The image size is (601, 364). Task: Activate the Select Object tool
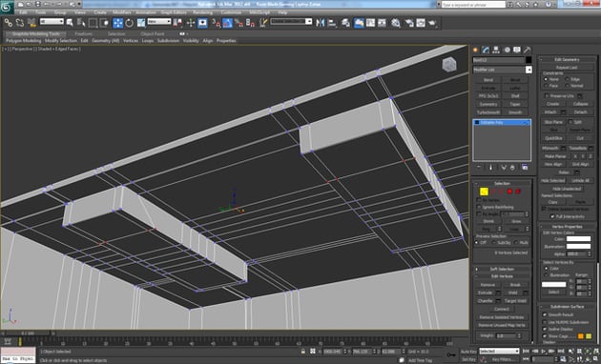70,23
